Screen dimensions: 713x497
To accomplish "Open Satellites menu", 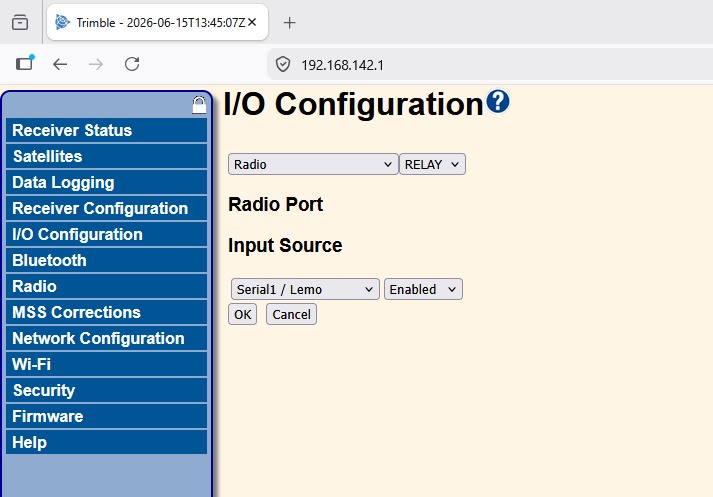I will click(x=106, y=156).
